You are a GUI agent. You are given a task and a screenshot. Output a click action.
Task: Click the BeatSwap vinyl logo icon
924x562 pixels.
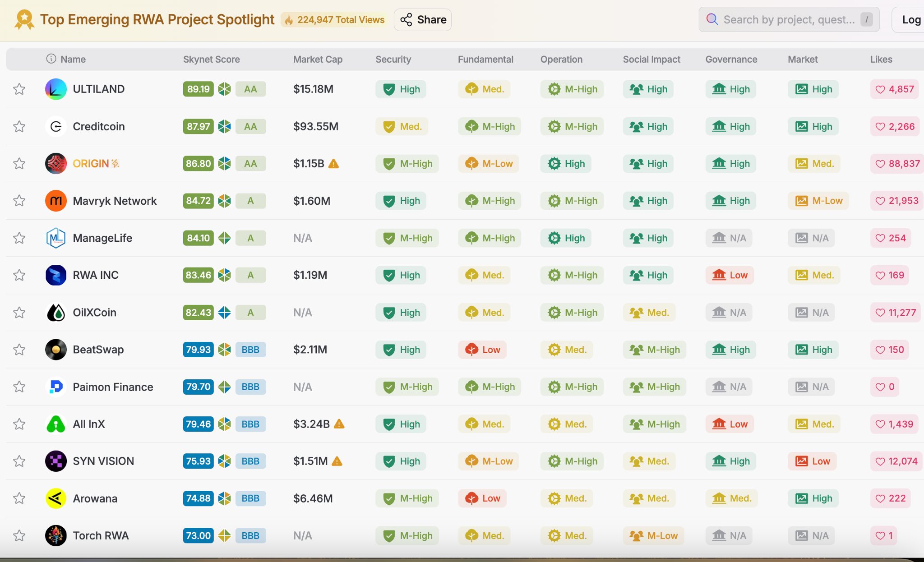pos(56,350)
